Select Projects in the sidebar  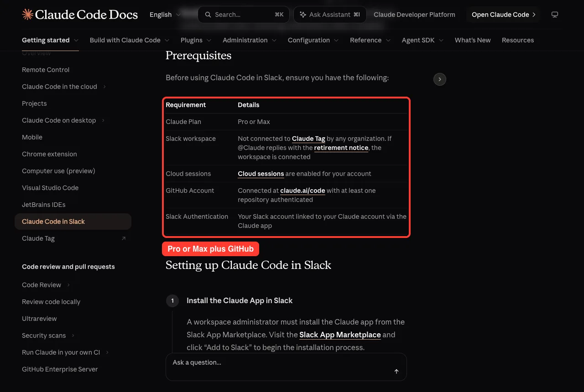point(34,103)
